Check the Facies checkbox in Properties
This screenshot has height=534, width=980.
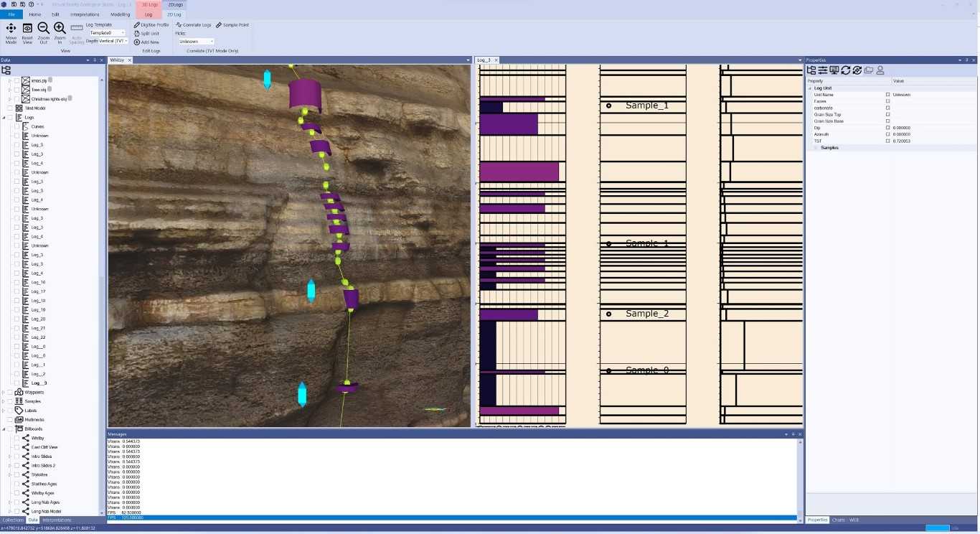pyautogui.click(x=887, y=101)
